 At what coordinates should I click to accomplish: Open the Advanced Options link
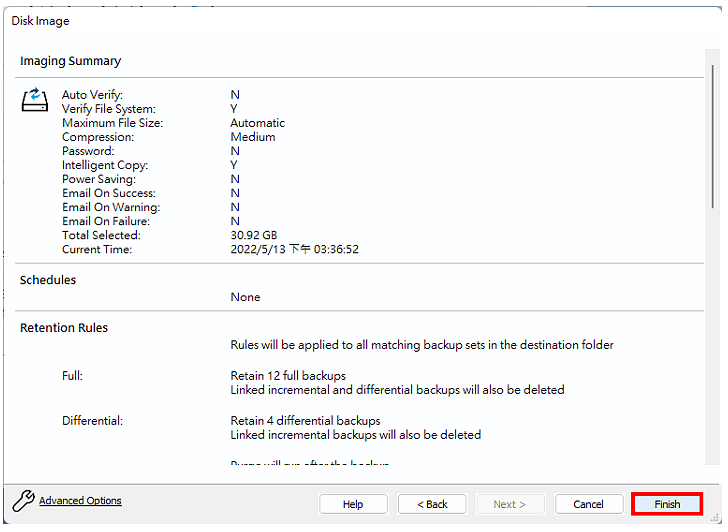click(80, 500)
